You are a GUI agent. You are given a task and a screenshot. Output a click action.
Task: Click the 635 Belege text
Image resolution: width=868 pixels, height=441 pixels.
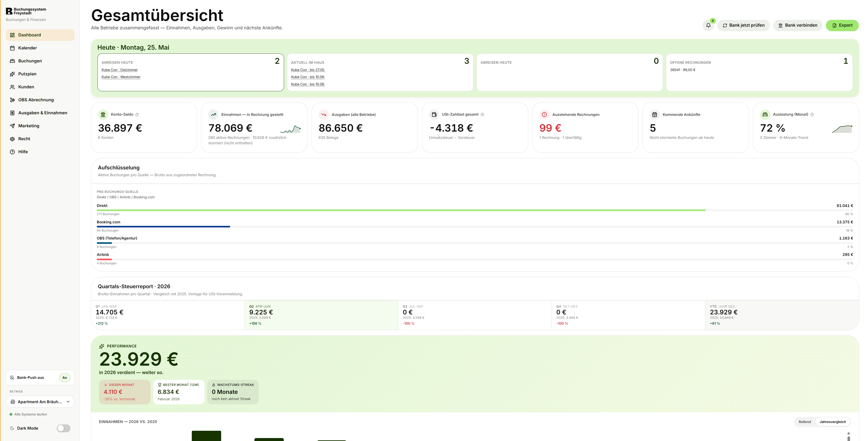click(328, 138)
